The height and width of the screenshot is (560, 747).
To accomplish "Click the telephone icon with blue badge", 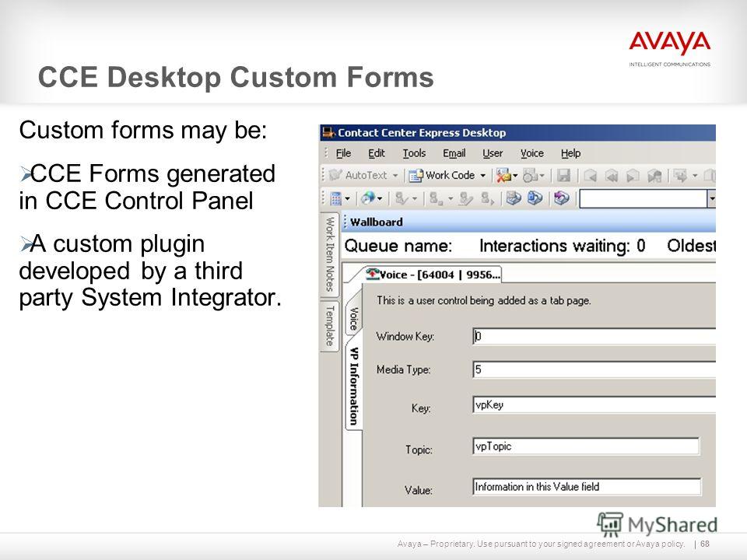I will pos(535,198).
